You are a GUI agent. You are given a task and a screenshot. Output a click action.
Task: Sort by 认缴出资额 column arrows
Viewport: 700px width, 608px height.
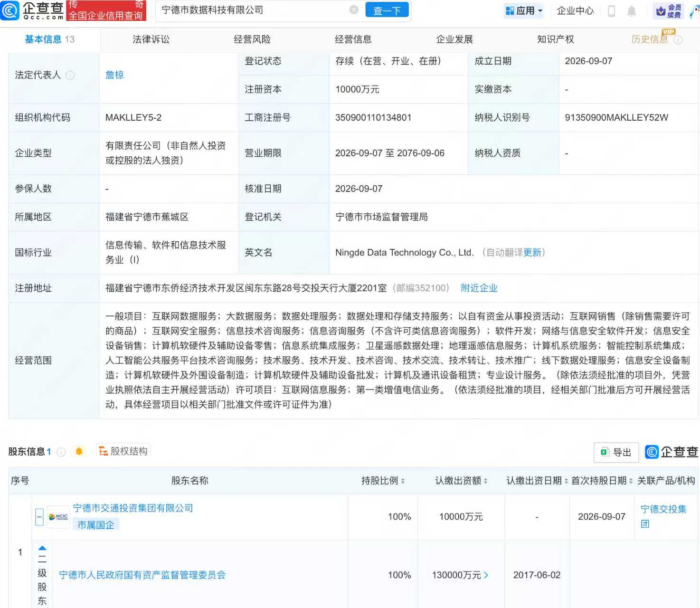tap(485, 481)
